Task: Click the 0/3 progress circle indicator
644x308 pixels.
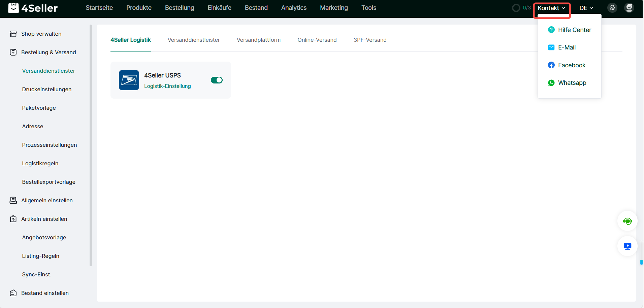Action: pos(516,8)
